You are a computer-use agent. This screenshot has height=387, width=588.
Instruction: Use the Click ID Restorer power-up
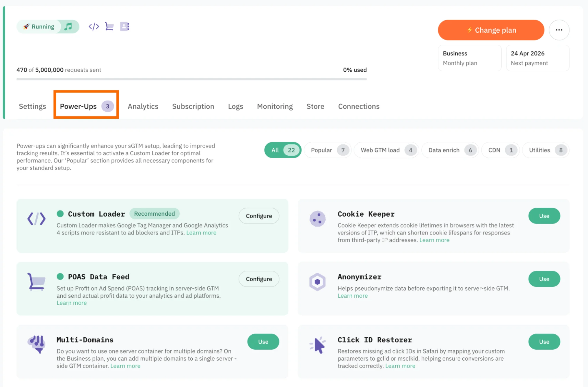(x=544, y=342)
